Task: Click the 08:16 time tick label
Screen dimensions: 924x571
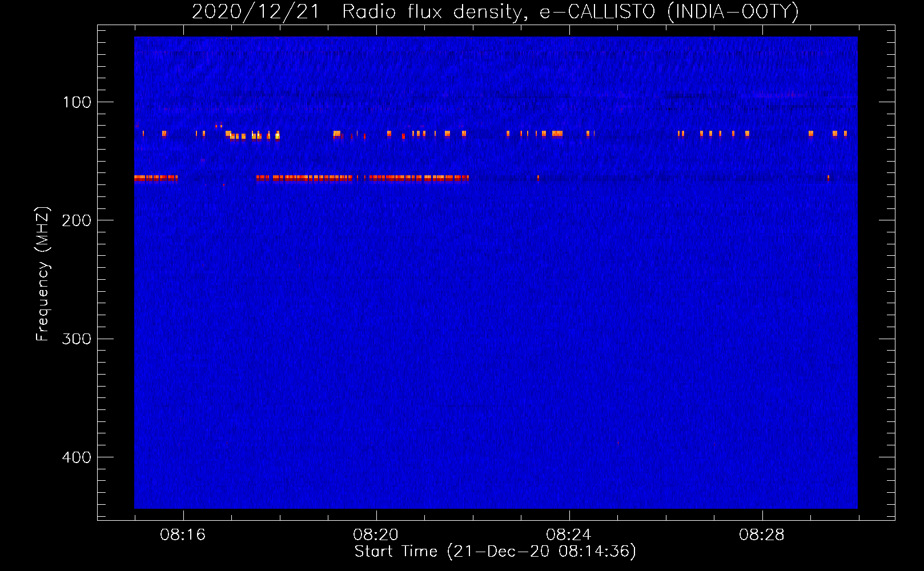Action: 183,535
